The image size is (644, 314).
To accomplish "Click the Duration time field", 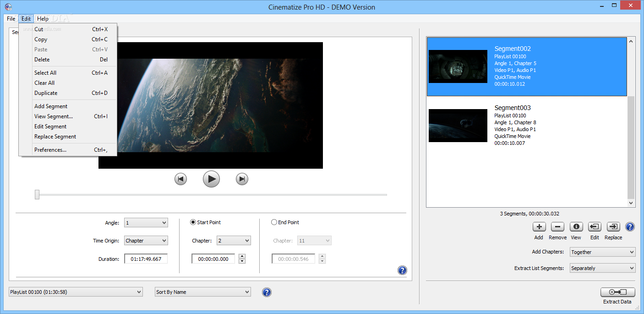I will [146, 259].
